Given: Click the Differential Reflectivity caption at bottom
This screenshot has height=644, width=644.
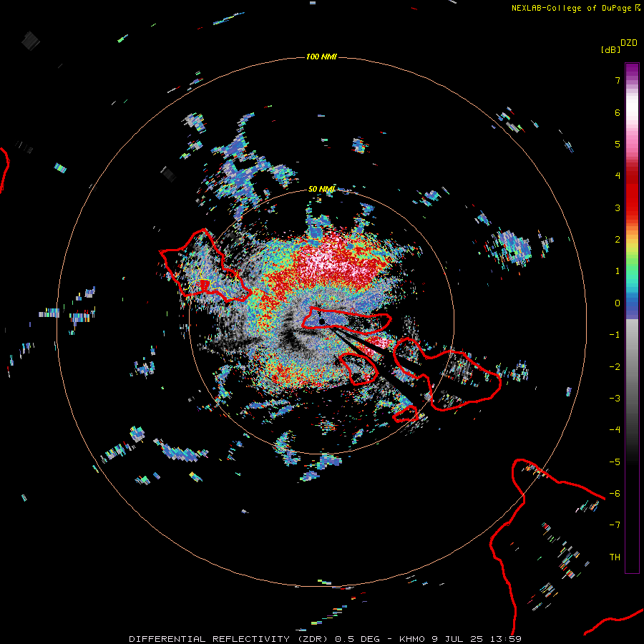Looking at the screenshot, I should [x=325, y=639].
